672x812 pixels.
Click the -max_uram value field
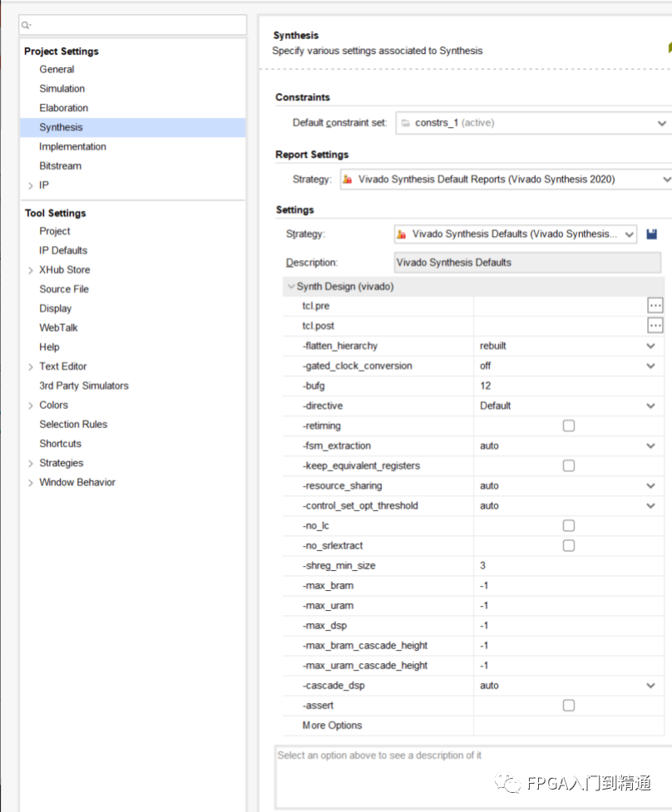(x=568, y=605)
